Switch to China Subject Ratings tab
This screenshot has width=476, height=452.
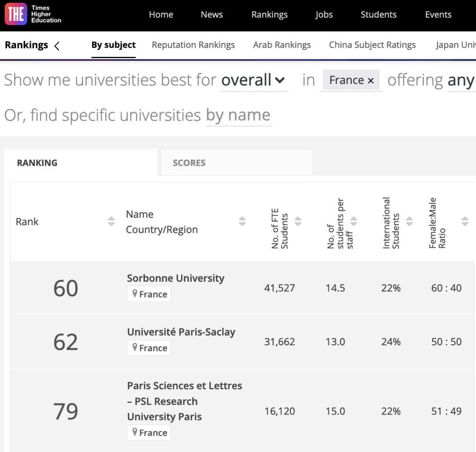pyautogui.click(x=372, y=45)
